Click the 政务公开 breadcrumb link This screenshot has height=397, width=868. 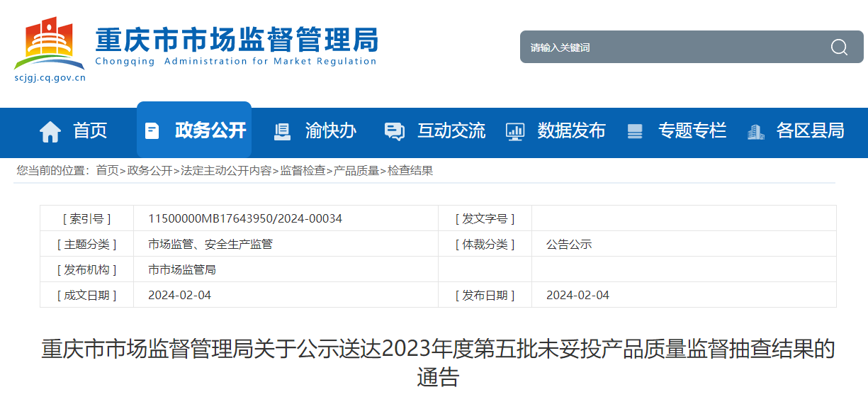(150, 171)
